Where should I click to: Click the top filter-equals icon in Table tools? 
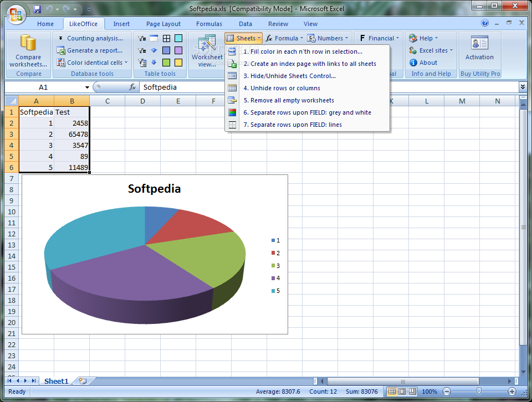(142, 38)
